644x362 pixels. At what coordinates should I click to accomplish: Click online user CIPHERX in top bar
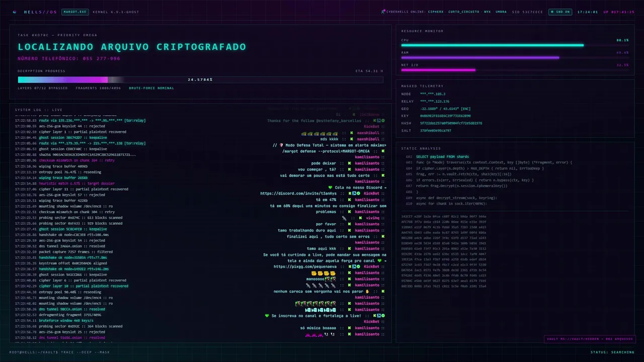coord(436,12)
